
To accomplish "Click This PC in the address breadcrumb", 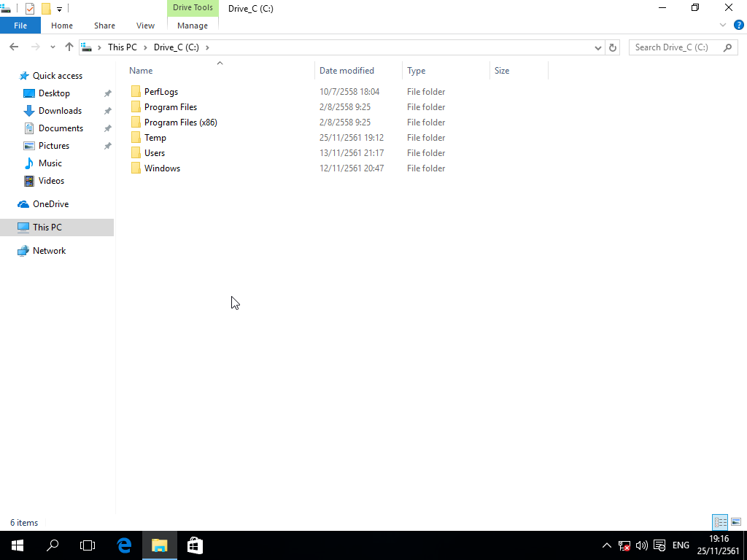I will click(122, 47).
